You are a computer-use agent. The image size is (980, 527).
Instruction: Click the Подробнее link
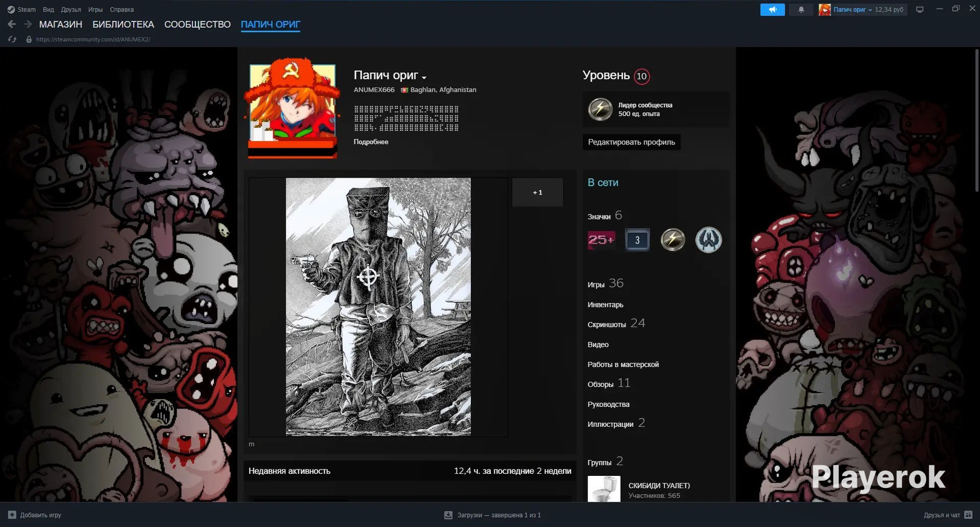pos(371,142)
